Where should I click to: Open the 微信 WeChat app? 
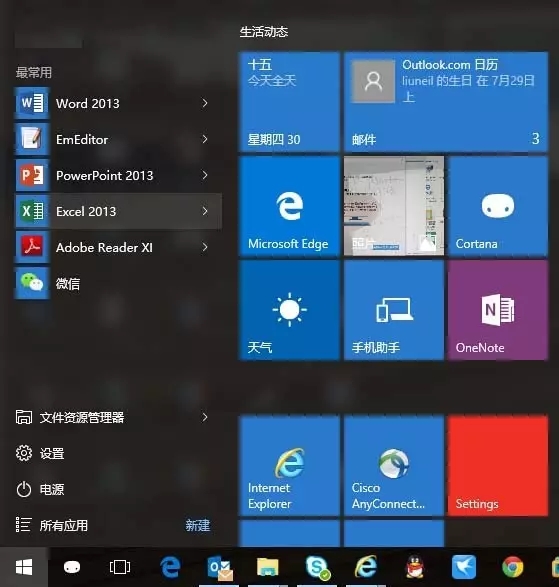tap(118, 283)
